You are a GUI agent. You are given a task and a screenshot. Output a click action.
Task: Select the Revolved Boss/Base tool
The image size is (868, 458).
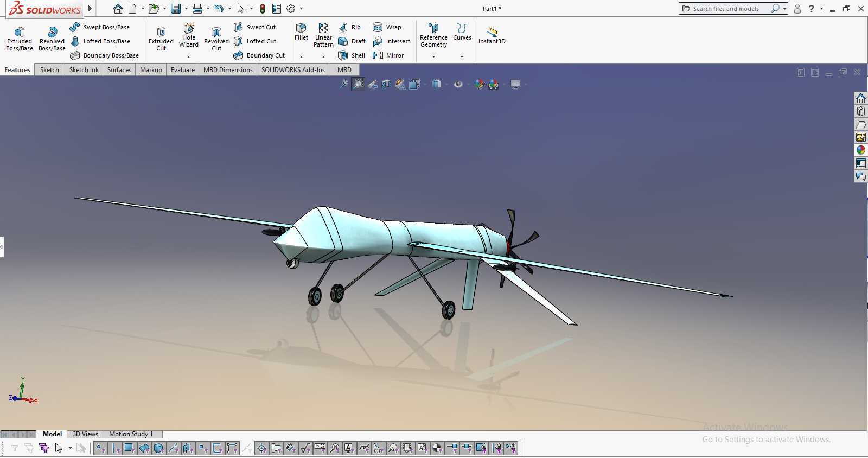point(52,39)
